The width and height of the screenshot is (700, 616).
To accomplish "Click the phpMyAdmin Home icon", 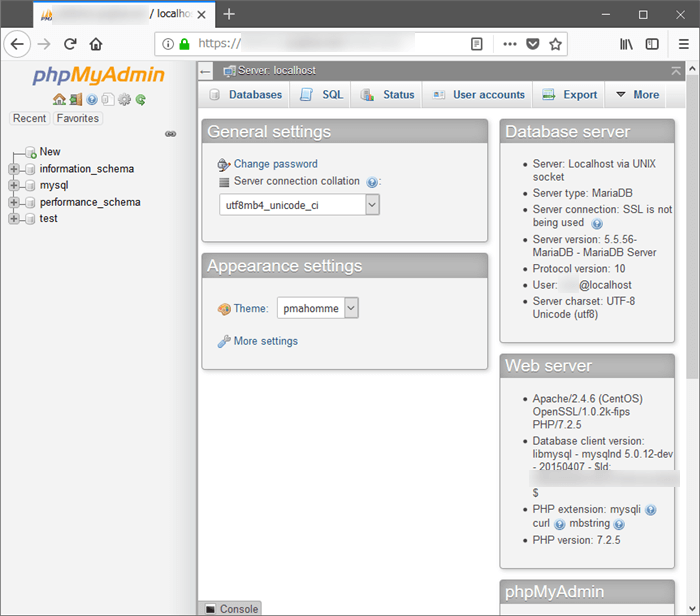I will coord(59,99).
